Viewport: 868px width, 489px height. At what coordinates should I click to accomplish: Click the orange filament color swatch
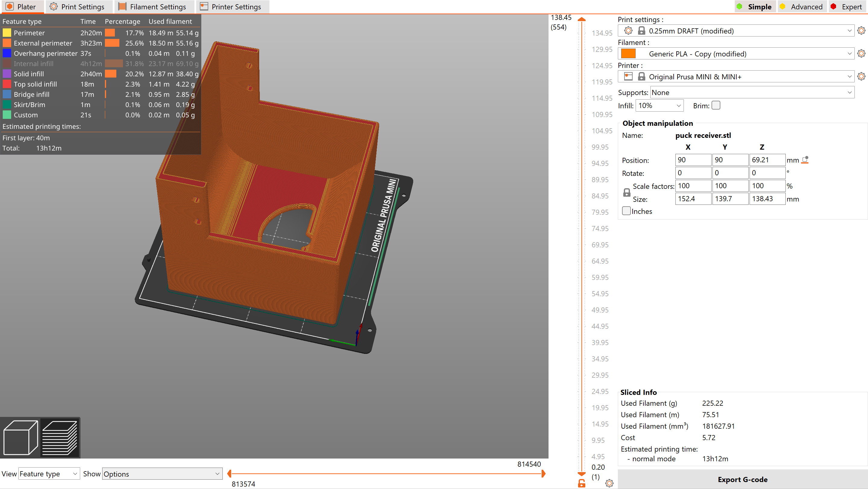[628, 54]
